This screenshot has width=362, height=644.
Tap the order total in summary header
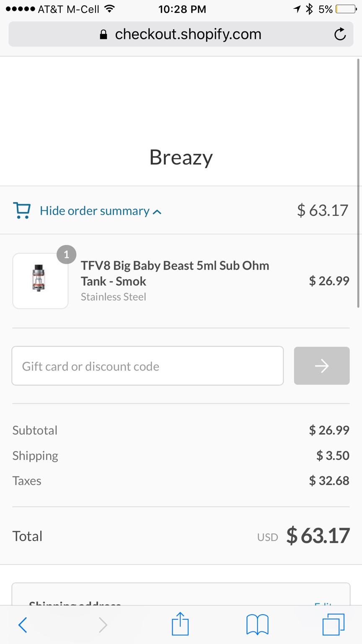coord(322,210)
